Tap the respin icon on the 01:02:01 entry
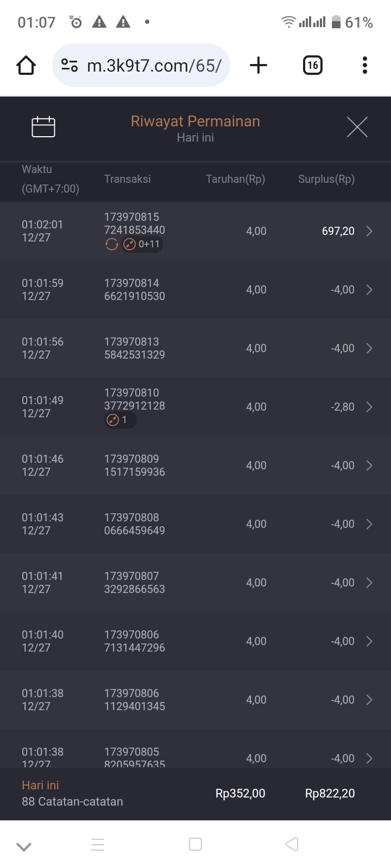This screenshot has height=868, width=391. pos(112,245)
